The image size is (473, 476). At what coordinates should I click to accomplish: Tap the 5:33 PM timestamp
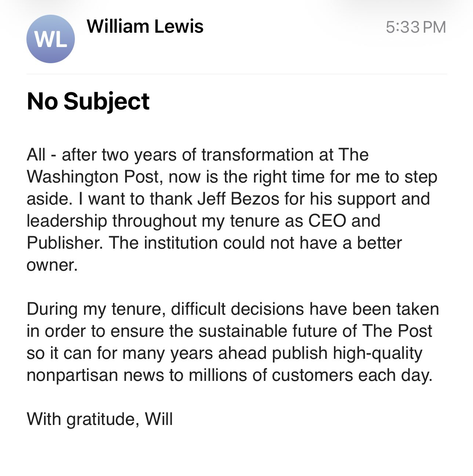(x=416, y=27)
